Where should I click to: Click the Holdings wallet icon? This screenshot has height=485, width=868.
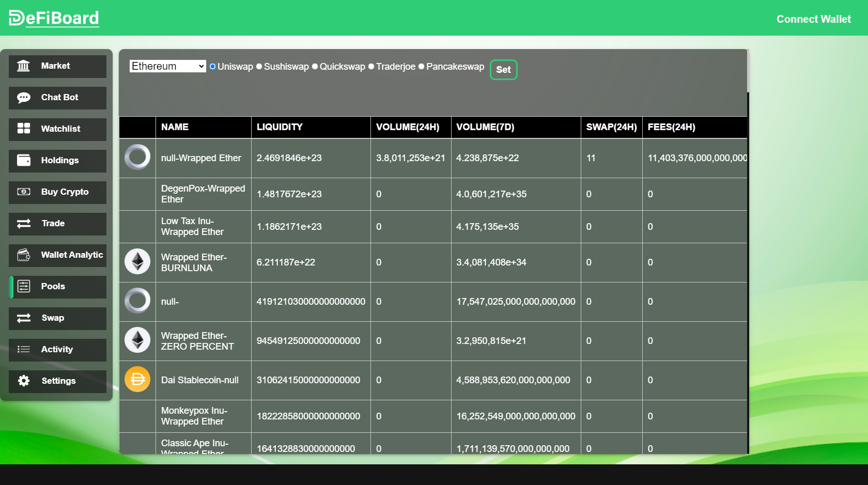click(x=24, y=160)
